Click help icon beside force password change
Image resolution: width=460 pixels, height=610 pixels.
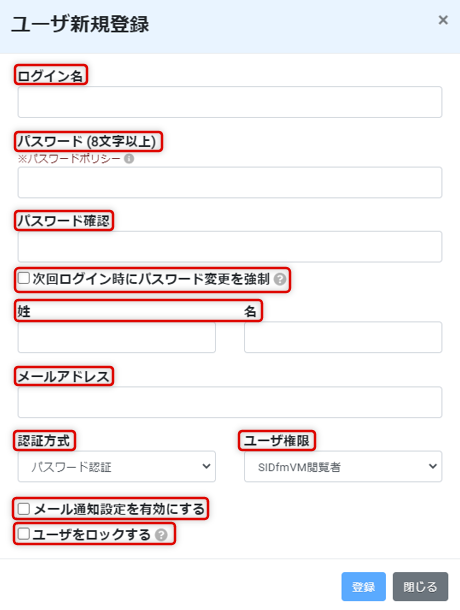click(280, 279)
